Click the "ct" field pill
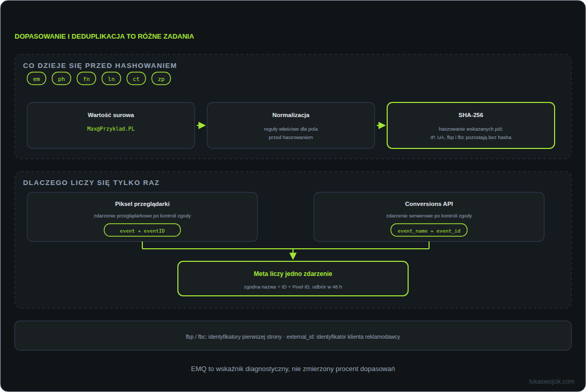This screenshot has width=586, height=392. pos(136,79)
